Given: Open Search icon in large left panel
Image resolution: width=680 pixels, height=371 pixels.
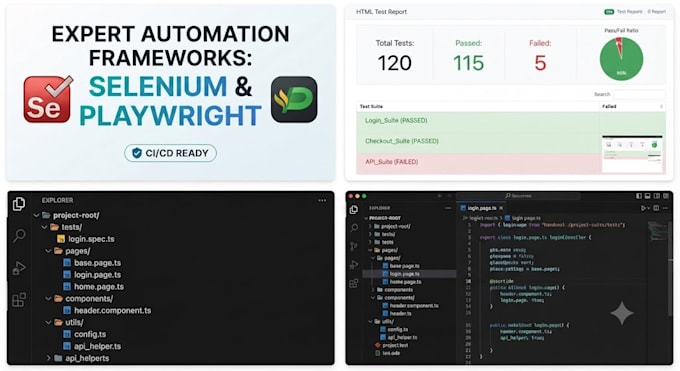Looking at the screenshot, I should pos(19,236).
